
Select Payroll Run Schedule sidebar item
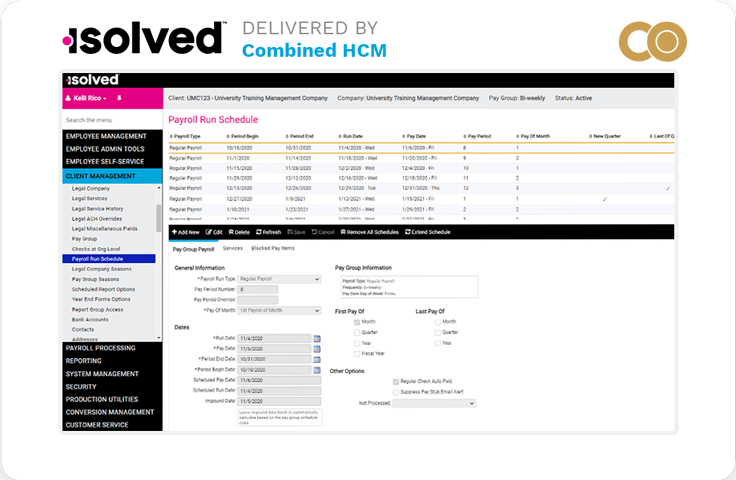109,259
